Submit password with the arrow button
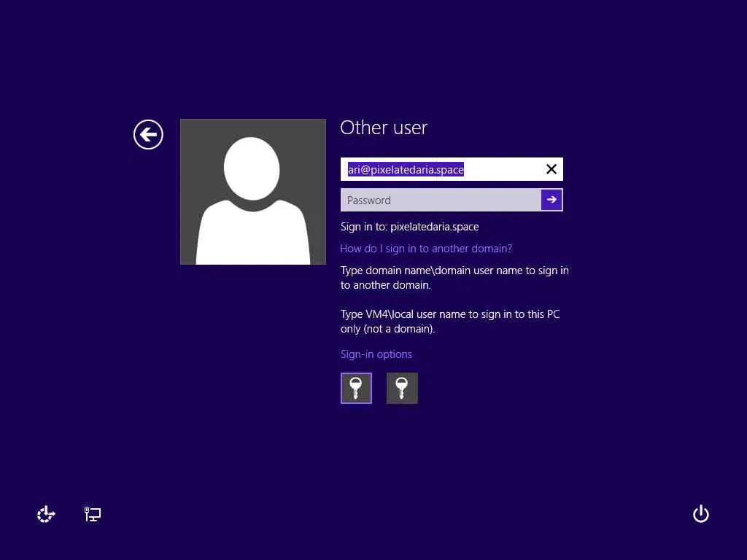Screen dimensions: 747x560 pyautogui.click(x=551, y=200)
